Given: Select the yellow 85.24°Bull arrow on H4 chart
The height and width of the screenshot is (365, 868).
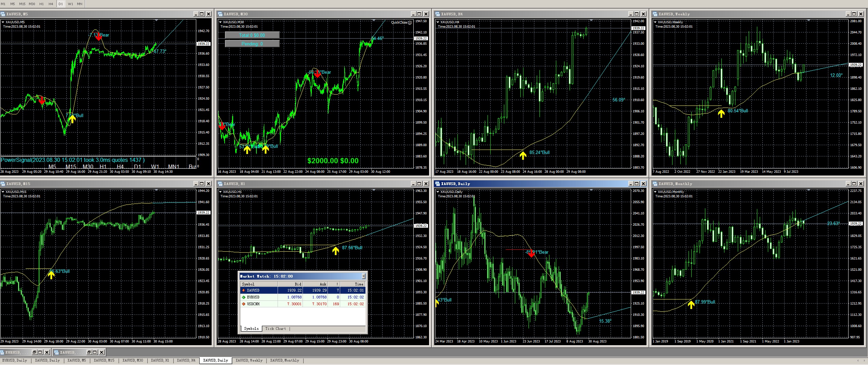Looking at the screenshot, I should pos(523,156).
